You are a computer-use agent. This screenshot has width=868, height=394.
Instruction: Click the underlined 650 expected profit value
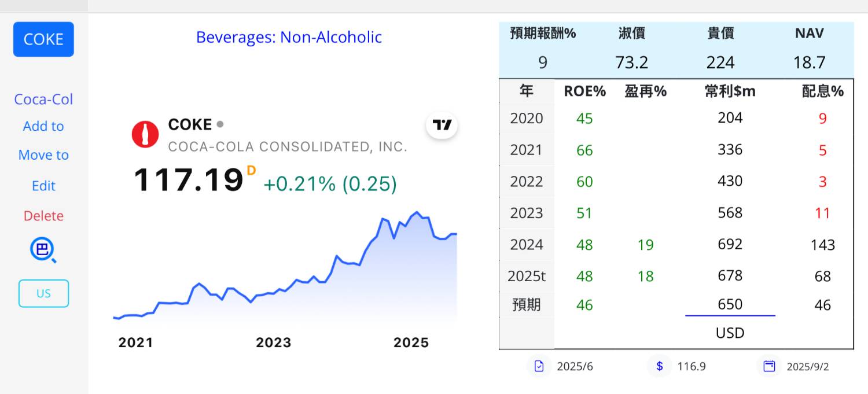[x=730, y=305]
